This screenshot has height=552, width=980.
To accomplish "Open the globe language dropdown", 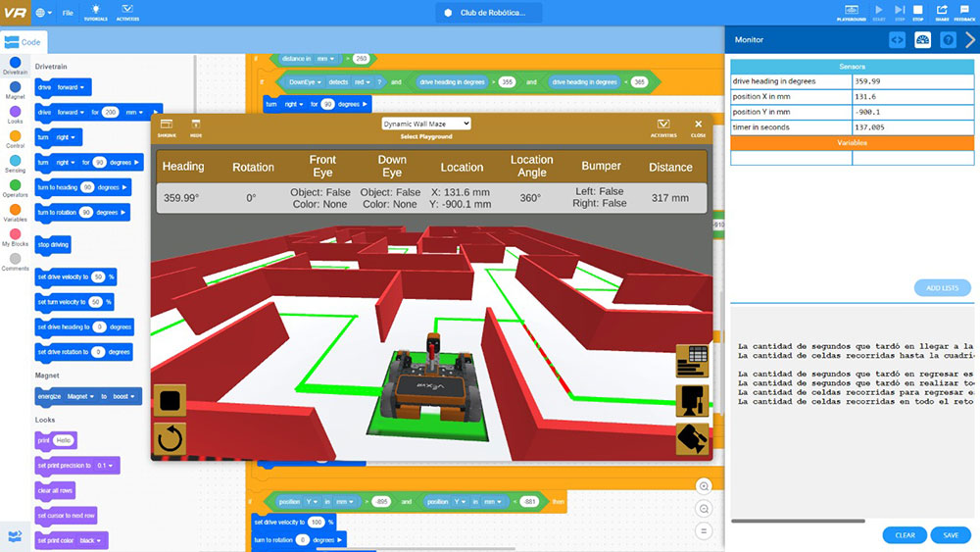I will (x=43, y=14).
